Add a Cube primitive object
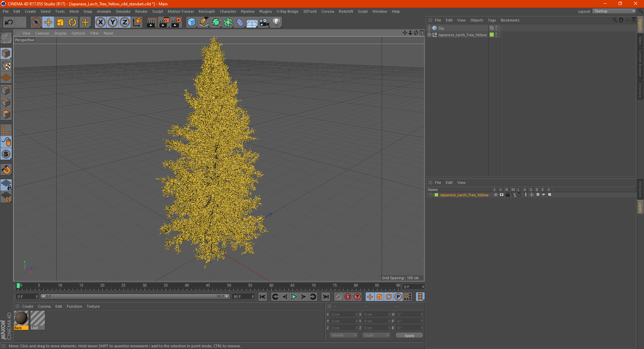 (x=192, y=22)
